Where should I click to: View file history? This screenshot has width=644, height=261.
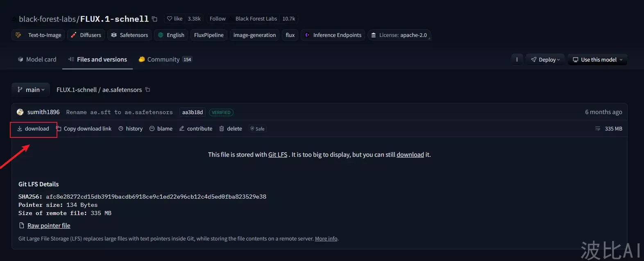[x=131, y=129]
